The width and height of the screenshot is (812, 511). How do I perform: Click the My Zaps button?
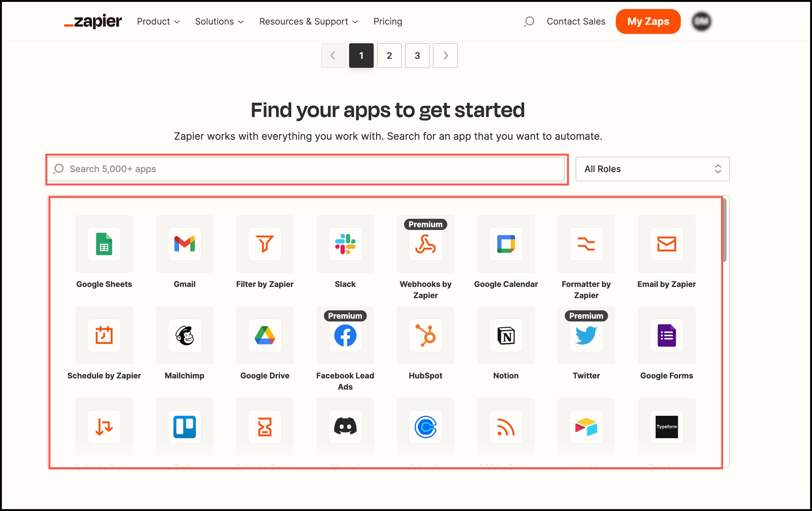tap(648, 21)
